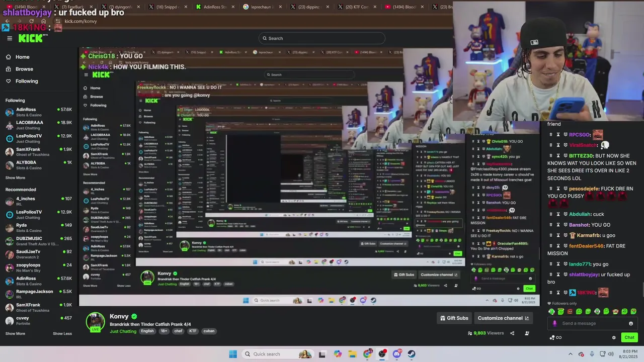Open LACOBRAAA channel in Following list
644x362 pixels.
(39, 125)
